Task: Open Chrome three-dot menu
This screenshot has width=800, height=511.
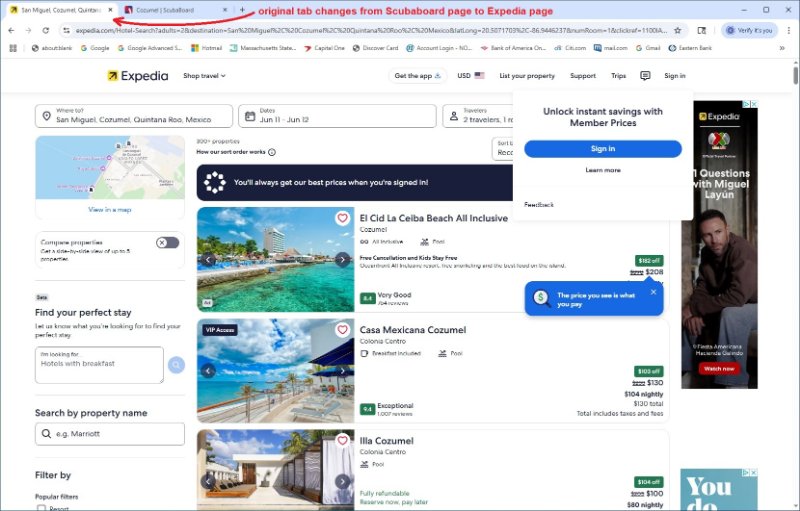Action: coord(789,31)
